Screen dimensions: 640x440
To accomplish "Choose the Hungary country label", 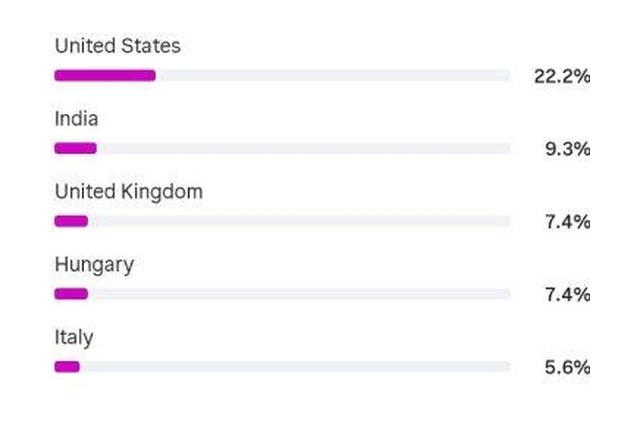I will pyautogui.click(x=94, y=265).
